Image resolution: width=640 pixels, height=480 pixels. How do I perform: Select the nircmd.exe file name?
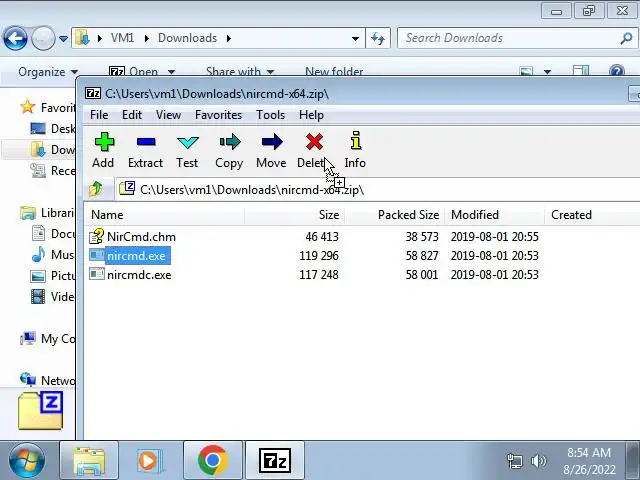click(136, 256)
